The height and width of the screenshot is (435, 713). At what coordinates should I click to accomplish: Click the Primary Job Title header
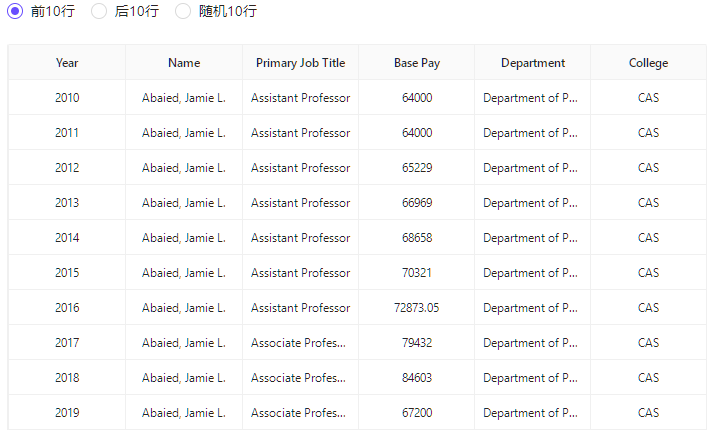pos(300,63)
